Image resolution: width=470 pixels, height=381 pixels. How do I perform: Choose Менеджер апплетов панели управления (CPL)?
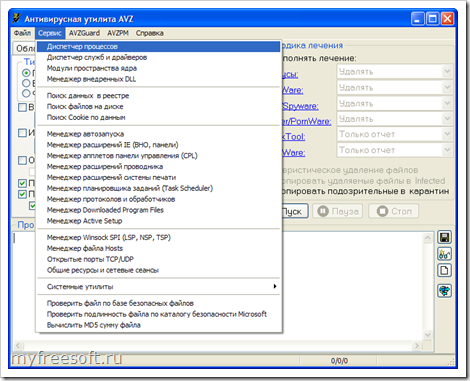point(158,156)
